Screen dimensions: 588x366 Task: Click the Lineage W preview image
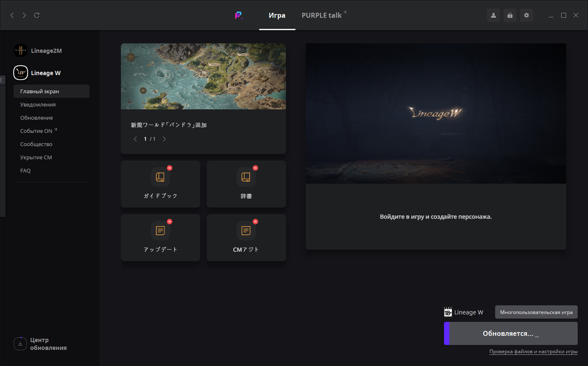tap(436, 113)
